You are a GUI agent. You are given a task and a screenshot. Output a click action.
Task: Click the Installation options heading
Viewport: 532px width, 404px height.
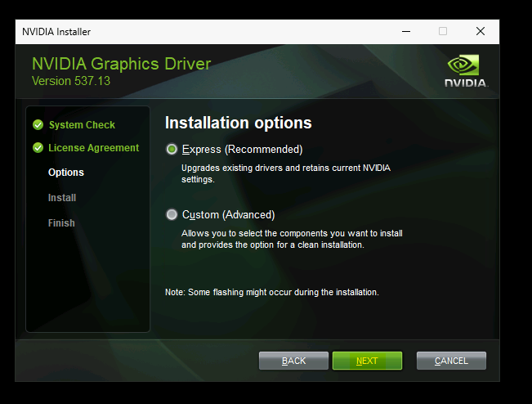coord(238,123)
